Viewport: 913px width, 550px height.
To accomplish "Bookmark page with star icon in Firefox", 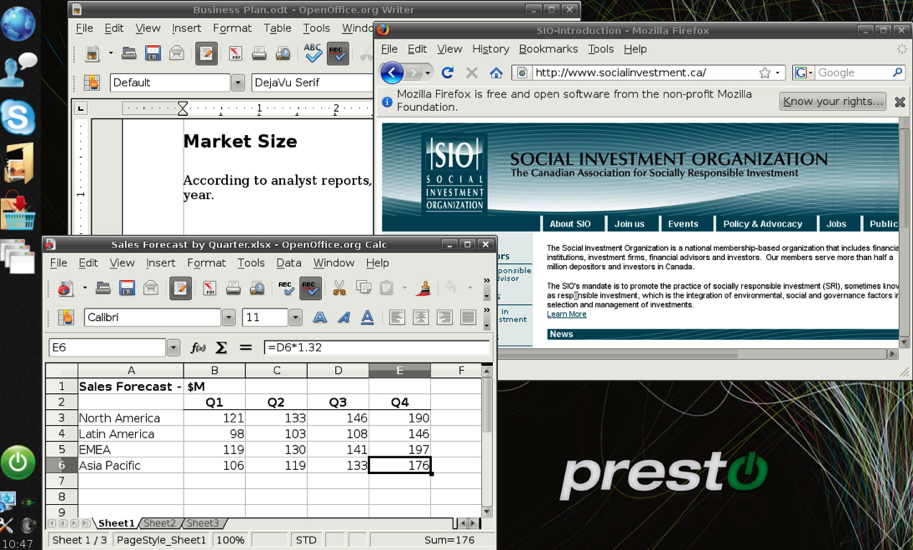I will click(765, 73).
